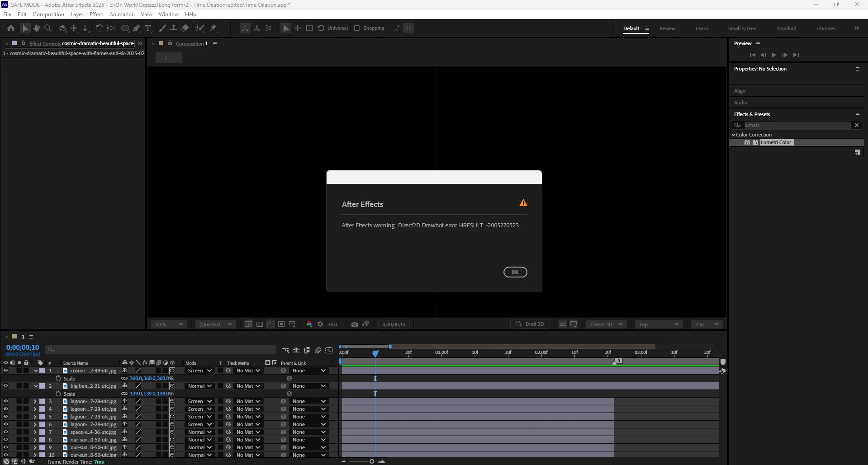868x465 pixels.
Task: Switch to the Review workspace
Action: [x=667, y=28]
